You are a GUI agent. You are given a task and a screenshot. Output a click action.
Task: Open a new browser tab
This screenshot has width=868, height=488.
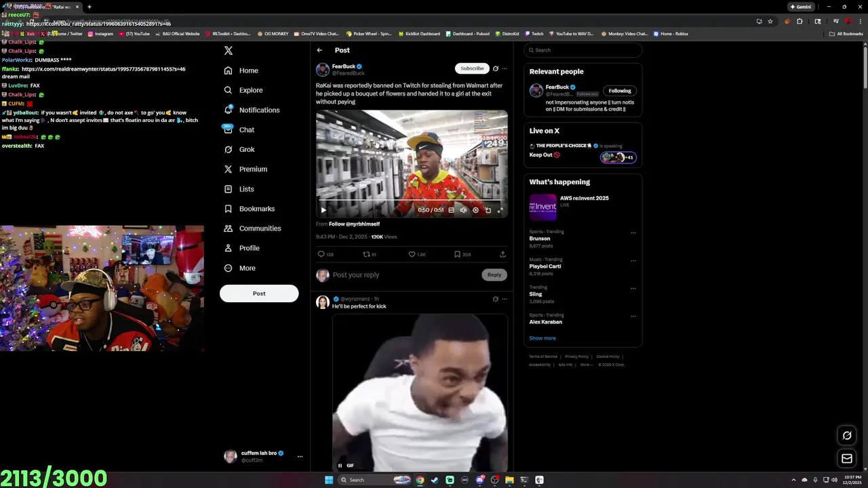(90, 7)
